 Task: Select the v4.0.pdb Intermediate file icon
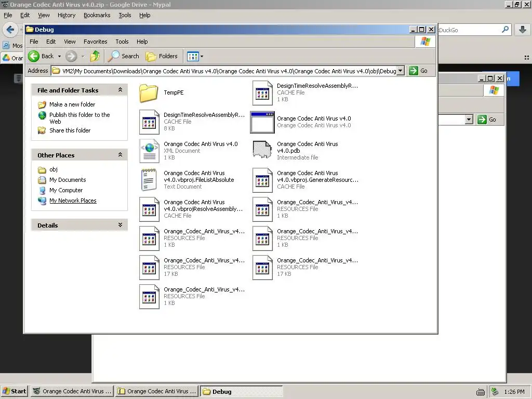[262, 150]
